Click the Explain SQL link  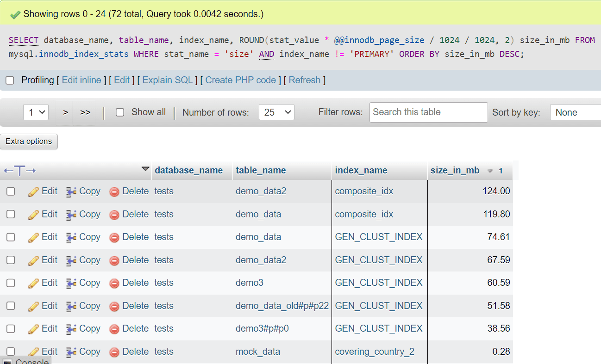pyautogui.click(x=167, y=80)
